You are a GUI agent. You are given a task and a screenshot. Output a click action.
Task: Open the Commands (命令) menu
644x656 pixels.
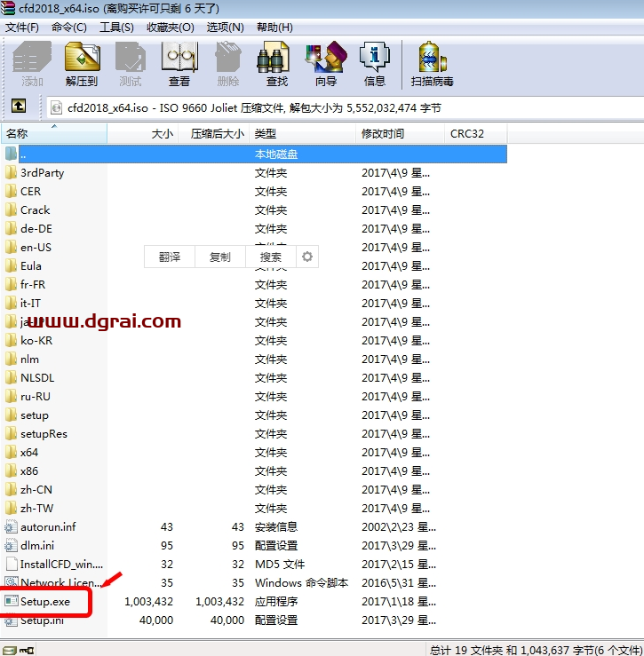69,28
